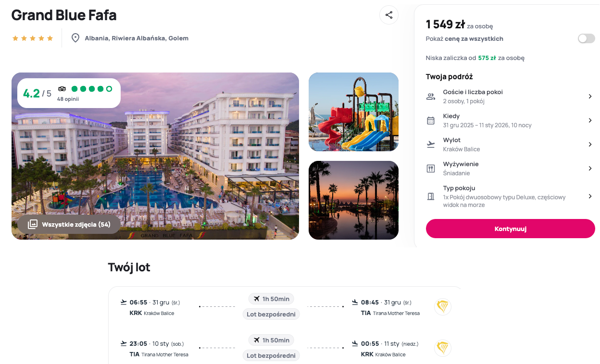
Task: Expand Goście i liczba pokoi chevron
Action: (x=590, y=97)
